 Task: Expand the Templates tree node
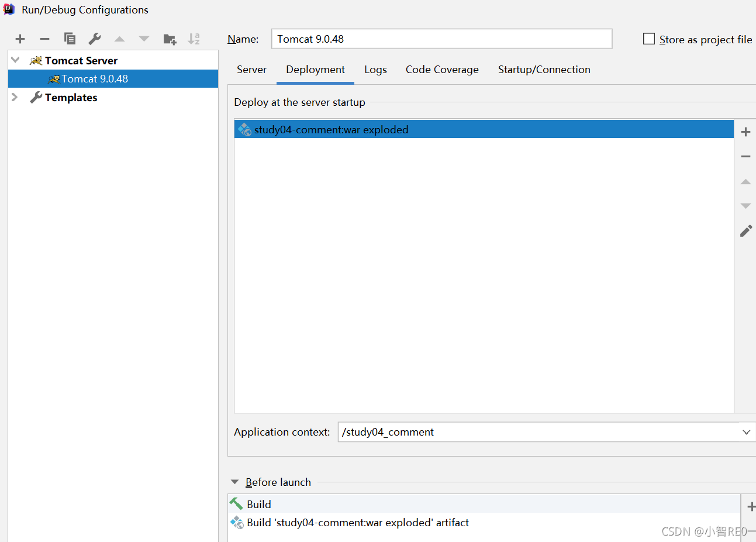tap(15, 97)
